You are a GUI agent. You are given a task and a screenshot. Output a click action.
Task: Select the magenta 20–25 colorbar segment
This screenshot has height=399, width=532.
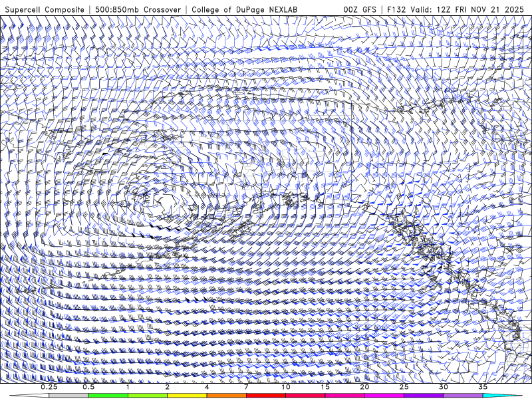(x=384, y=396)
